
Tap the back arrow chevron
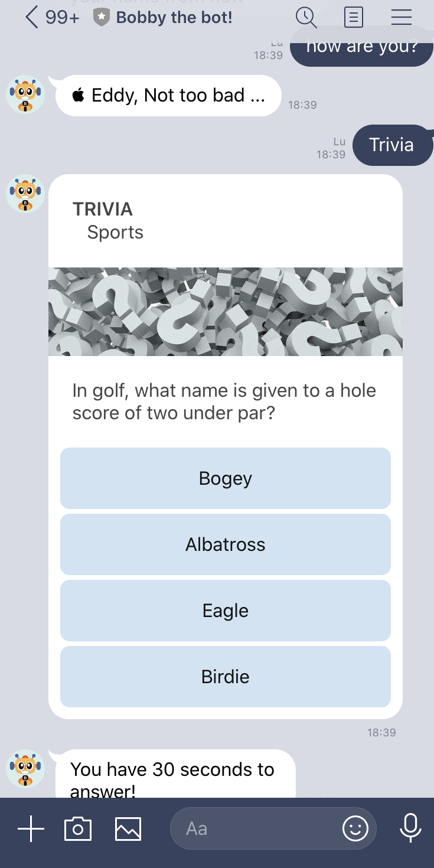pos(32,17)
